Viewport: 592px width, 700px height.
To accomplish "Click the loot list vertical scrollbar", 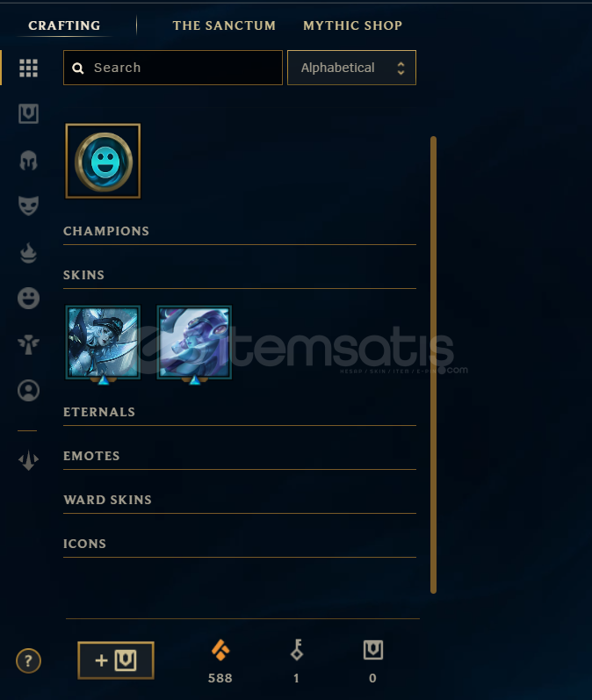I will 433,364.
